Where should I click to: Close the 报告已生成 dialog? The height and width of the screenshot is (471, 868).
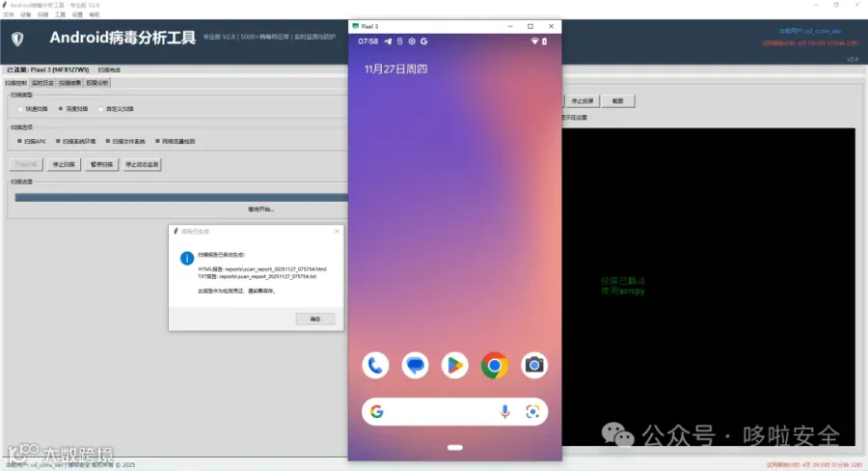click(x=337, y=231)
